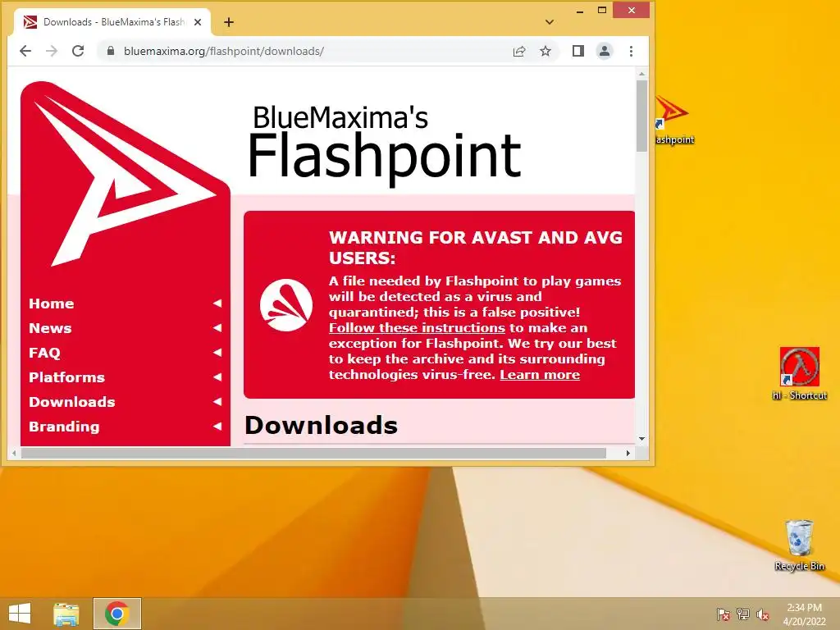Select the hl - Shortcut desktop icon
Image resolution: width=840 pixels, height=630 pixels.
pyautogui.click(x=799, y=373)
